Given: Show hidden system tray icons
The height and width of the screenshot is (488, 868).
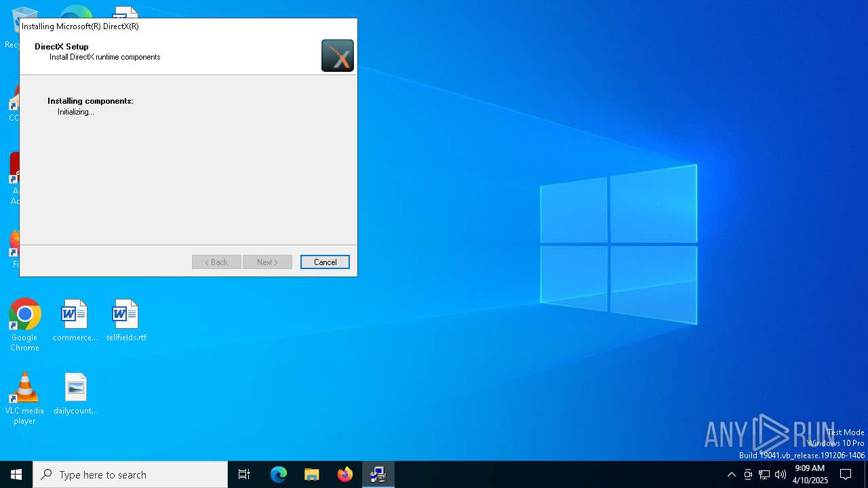Looking at the screenshot, I should click(731, 474).
